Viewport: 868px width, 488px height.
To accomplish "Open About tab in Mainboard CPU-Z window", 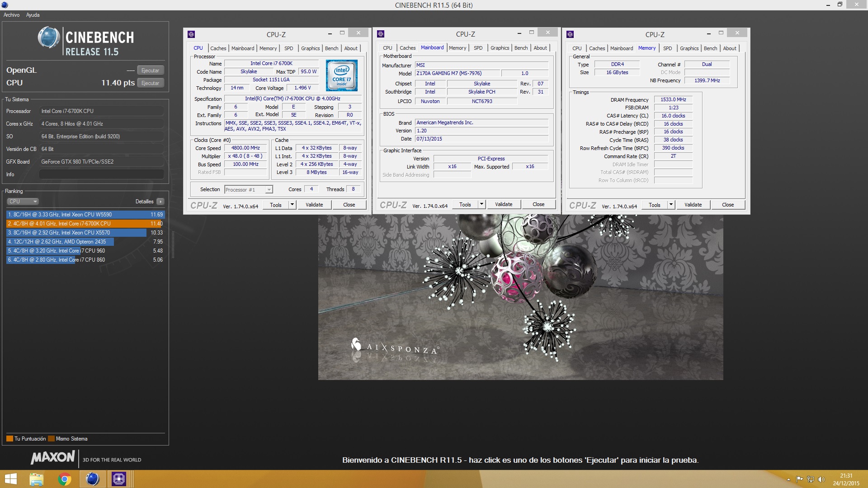I will 540,48.
